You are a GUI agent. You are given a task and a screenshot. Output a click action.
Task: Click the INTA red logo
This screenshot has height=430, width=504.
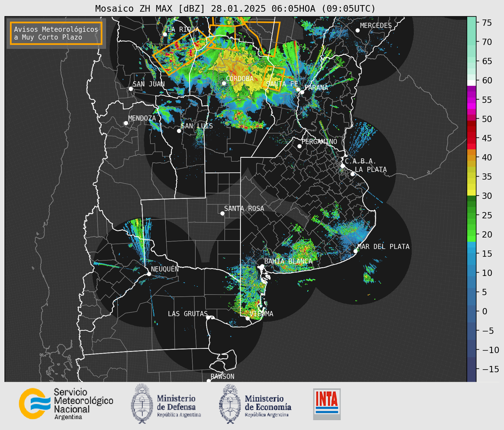(327, 404)
